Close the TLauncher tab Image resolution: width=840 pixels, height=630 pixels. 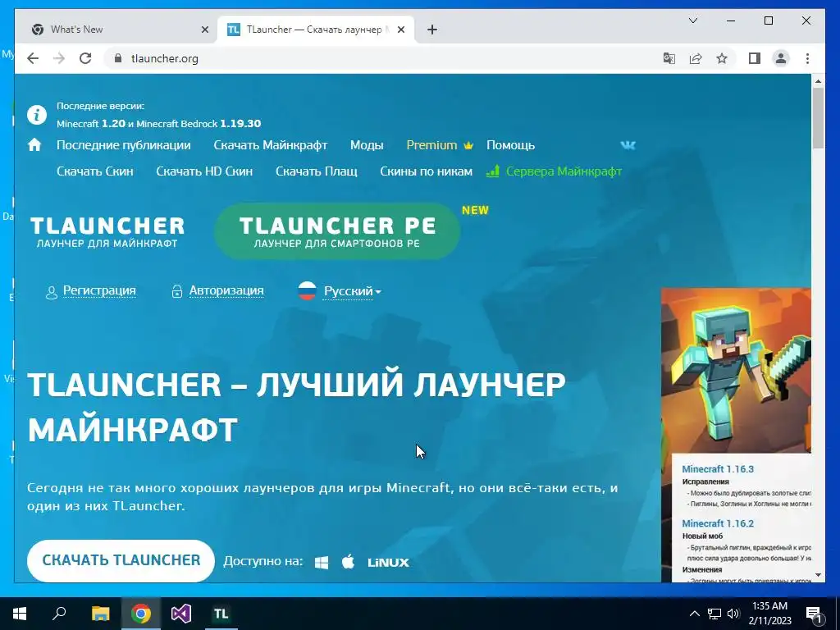[x=400, y=30]
